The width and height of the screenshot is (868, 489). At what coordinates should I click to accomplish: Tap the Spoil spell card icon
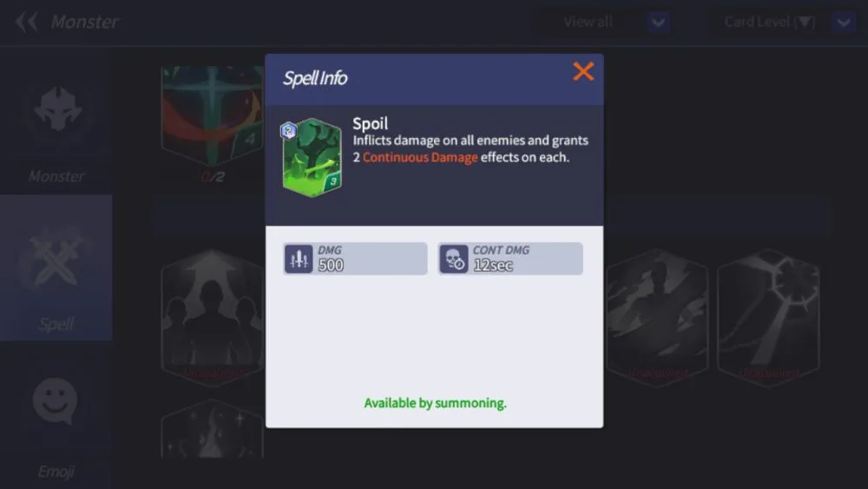point(312,158)
